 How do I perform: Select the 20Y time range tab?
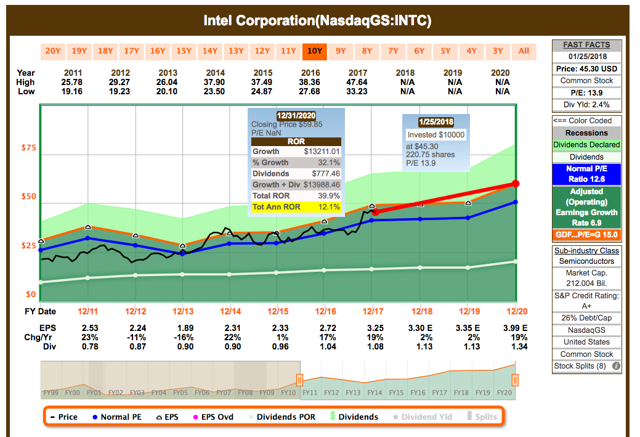coord(53,51)
